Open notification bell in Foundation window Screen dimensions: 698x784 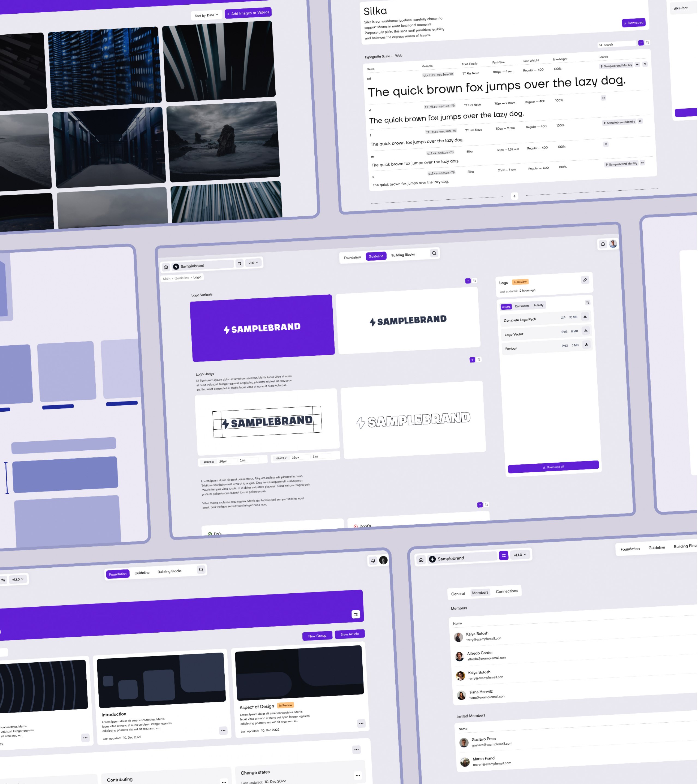coord(373,561)
